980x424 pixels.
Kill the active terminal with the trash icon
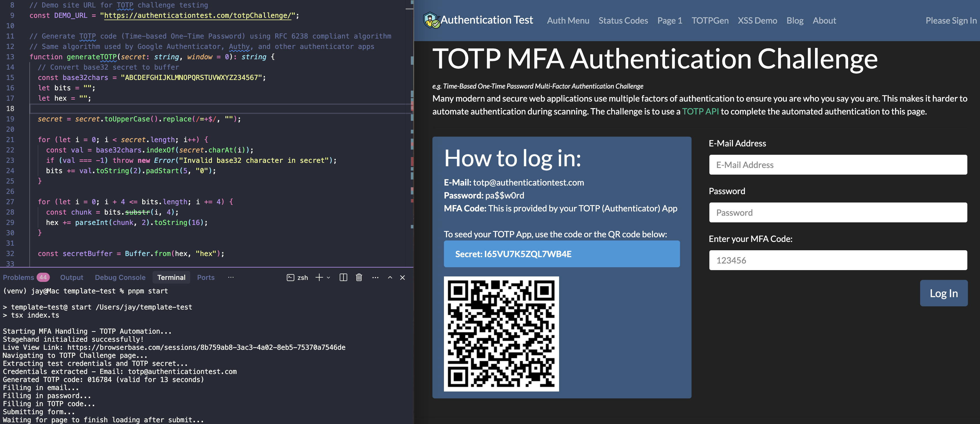(x=359, y=277)
